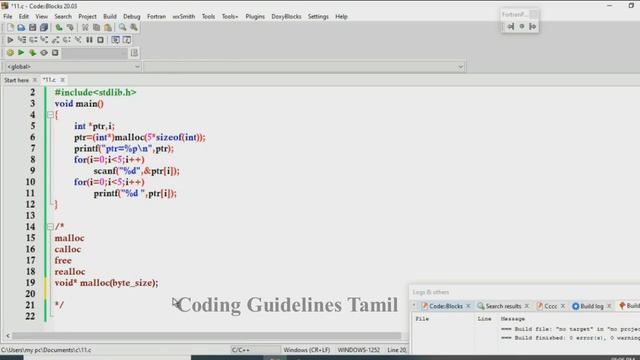The height and width of the screenshot is (360, 640).
Task: Click the Step into debug icon
Action: (x=44, y=40)
